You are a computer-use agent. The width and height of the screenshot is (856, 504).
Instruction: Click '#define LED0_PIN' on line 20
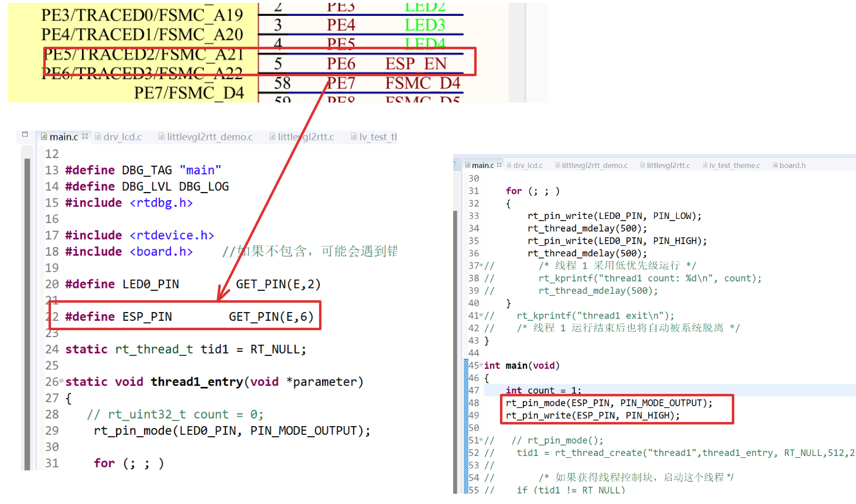tap(122, 284)
